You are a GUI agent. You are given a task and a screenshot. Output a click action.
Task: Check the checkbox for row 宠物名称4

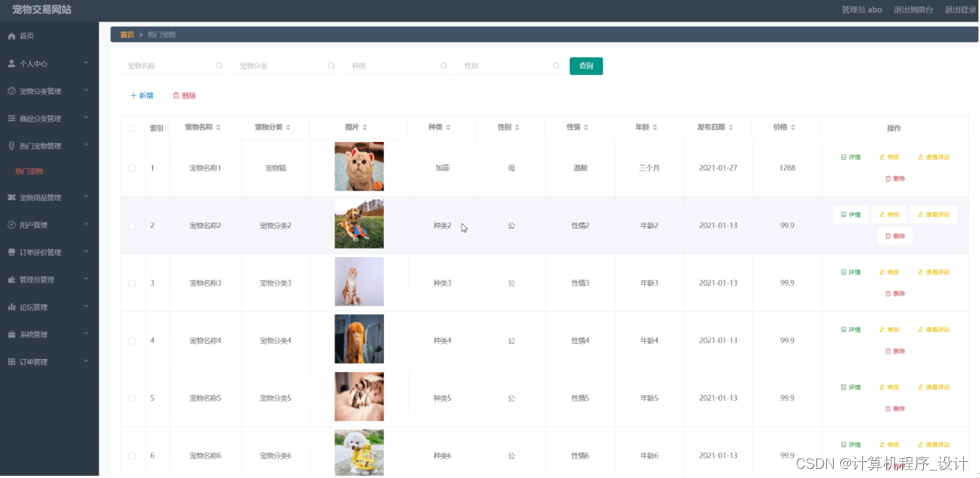pyautogui.click(x=132, y=341)
